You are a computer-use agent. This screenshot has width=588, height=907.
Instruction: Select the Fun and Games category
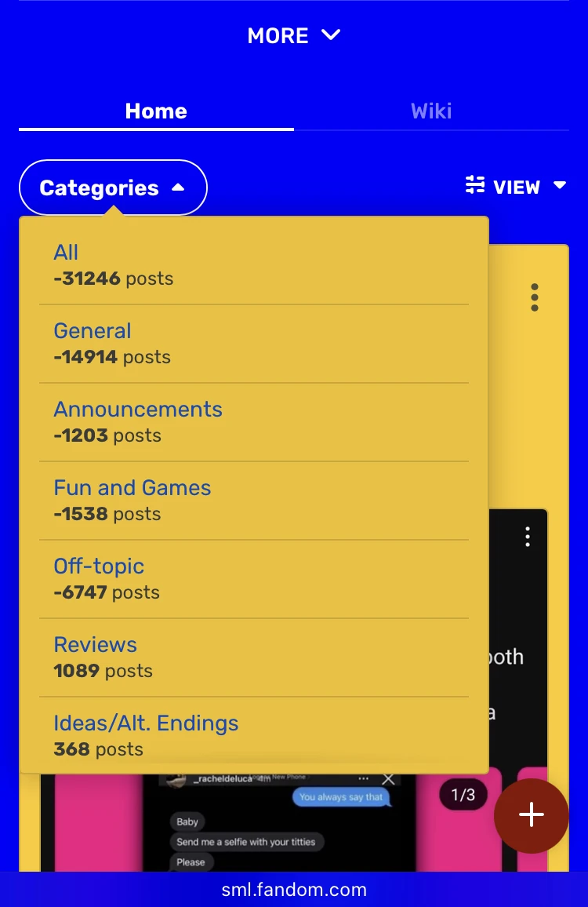point(132,487)
